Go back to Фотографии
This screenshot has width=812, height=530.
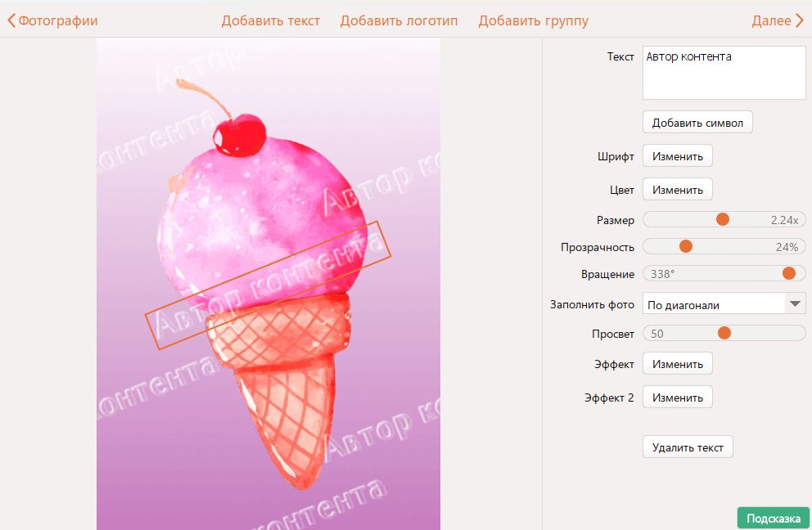point(53,20)
